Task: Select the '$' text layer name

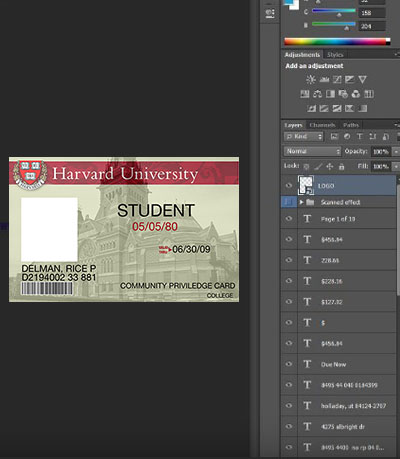Action: click(x=323, y=323)
